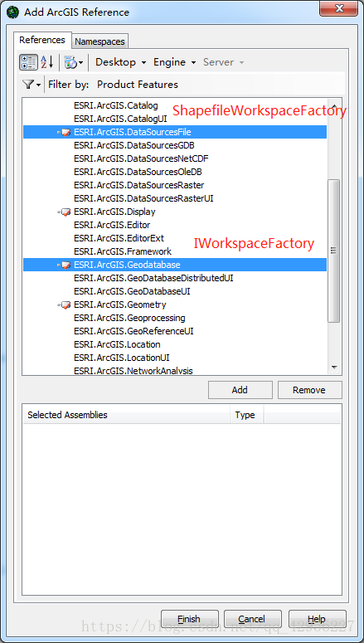Select ESRI.ArcGIS.Location assembly

pyautogui.click(x=117, y=344)
